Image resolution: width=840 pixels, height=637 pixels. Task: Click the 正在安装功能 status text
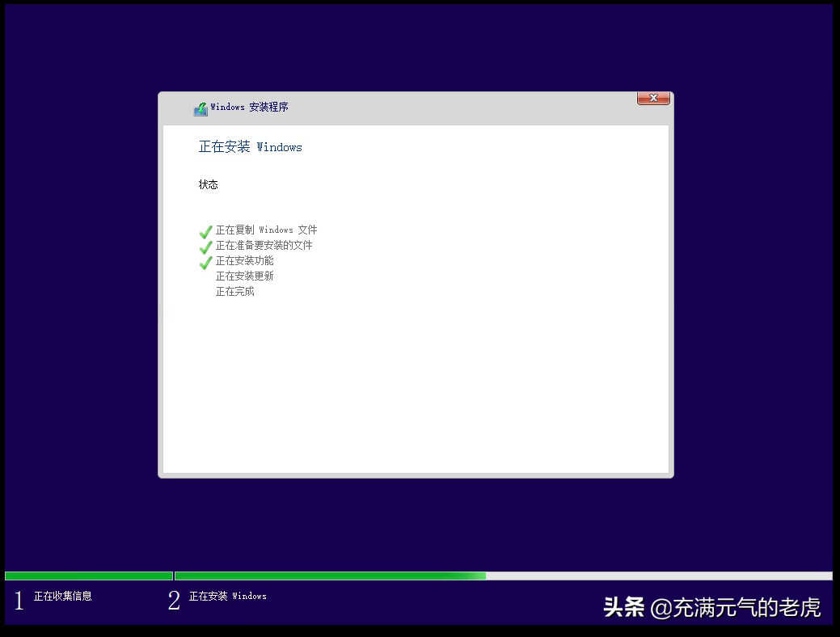244,261
